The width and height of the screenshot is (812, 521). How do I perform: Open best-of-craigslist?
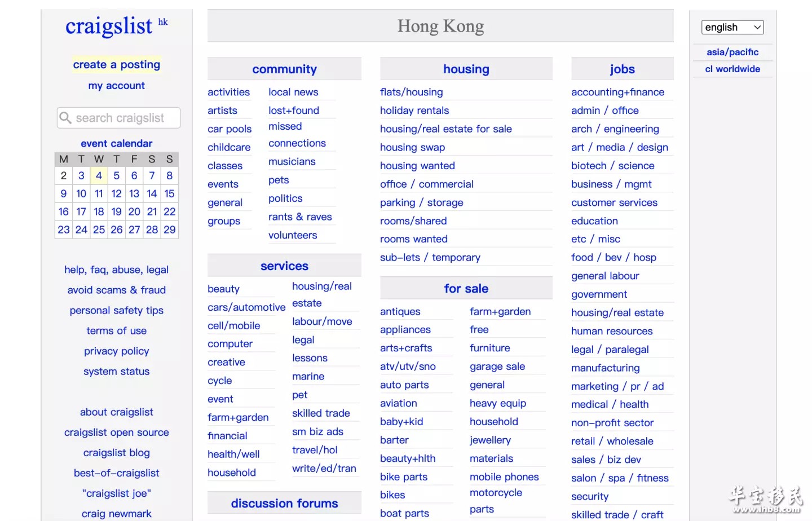tap(117, 473)
